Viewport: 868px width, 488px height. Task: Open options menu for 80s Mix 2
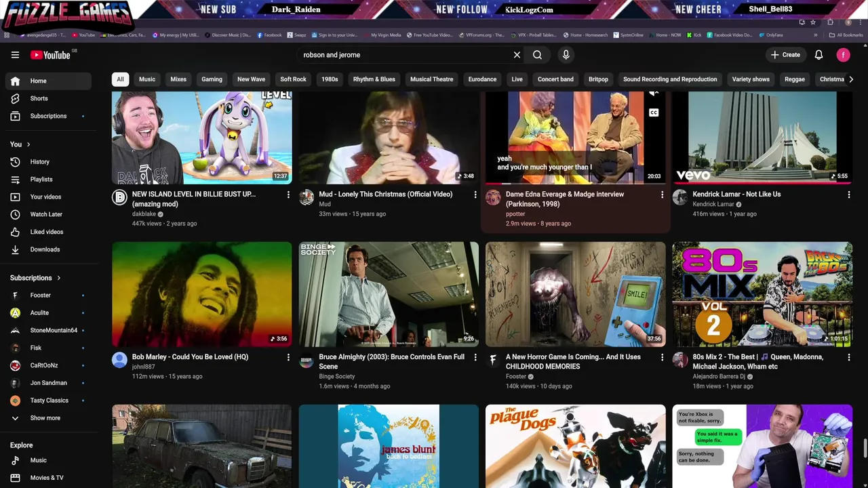point(849,357)
